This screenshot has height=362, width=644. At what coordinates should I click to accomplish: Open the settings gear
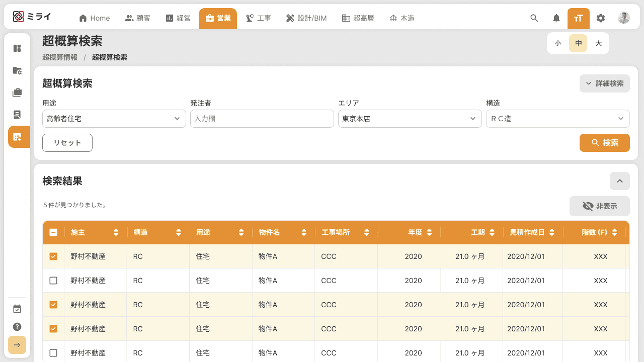[601, 18]
